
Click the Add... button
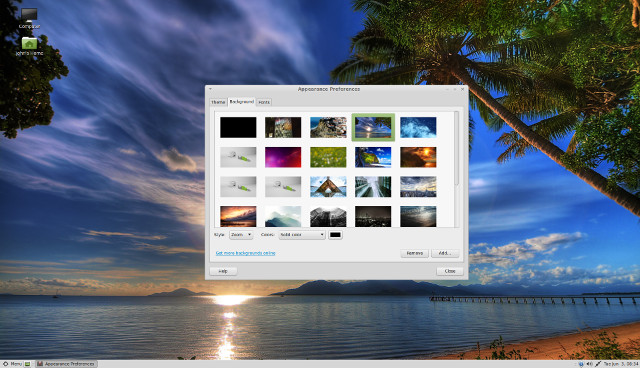pyautogui.click(x=445, y=253)
